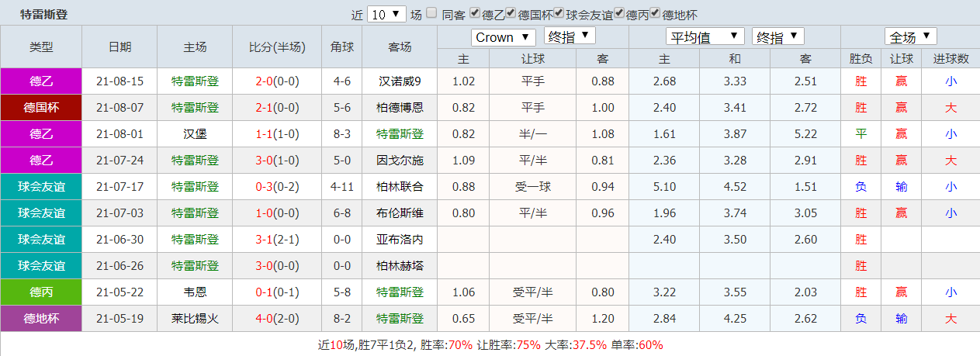Click away team 柏德博恩
This screenshot has width=980, height=356.
pyautogui.click(x=400, y=107)
